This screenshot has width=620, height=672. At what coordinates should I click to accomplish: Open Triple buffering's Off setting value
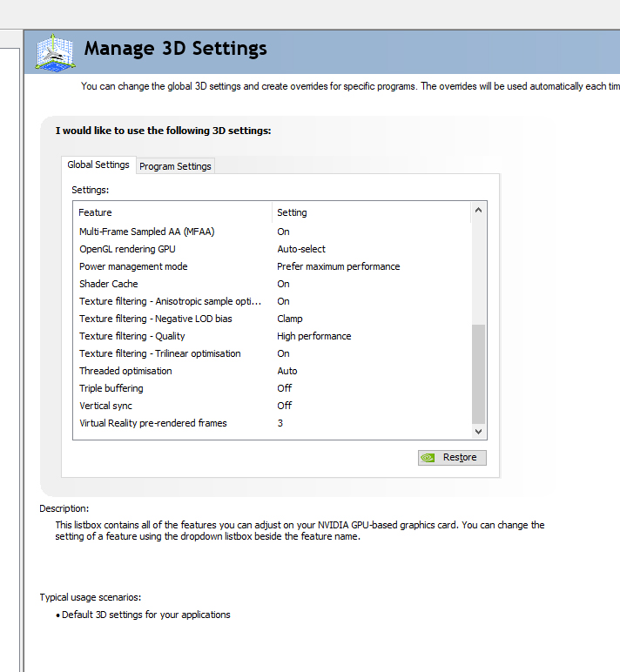285,388
